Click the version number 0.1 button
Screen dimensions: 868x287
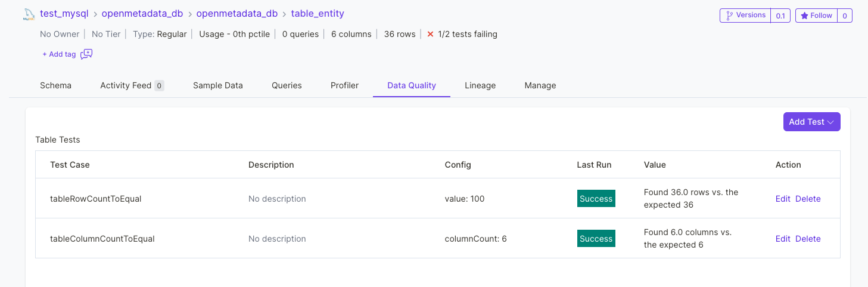coord(780,16)
